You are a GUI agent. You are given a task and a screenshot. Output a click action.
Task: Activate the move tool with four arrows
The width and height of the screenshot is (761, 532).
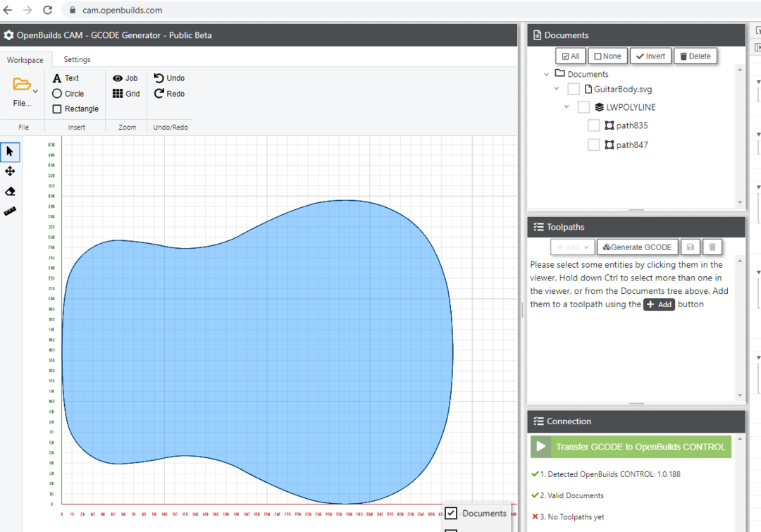(x=10, y=171)
